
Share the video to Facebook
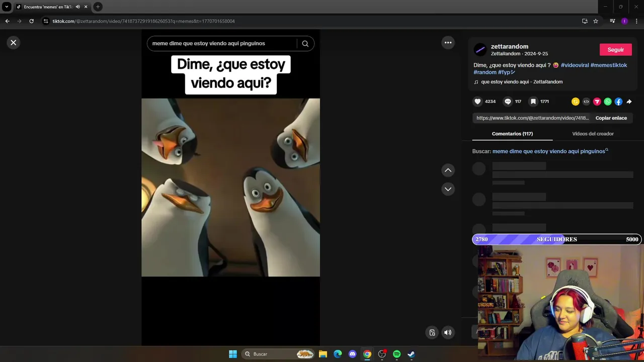(618, 102)
